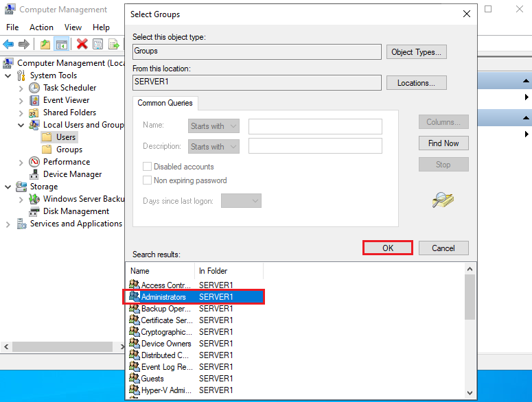
Task: Check the Disabled accounts checkbox
Action: point(147,167)
